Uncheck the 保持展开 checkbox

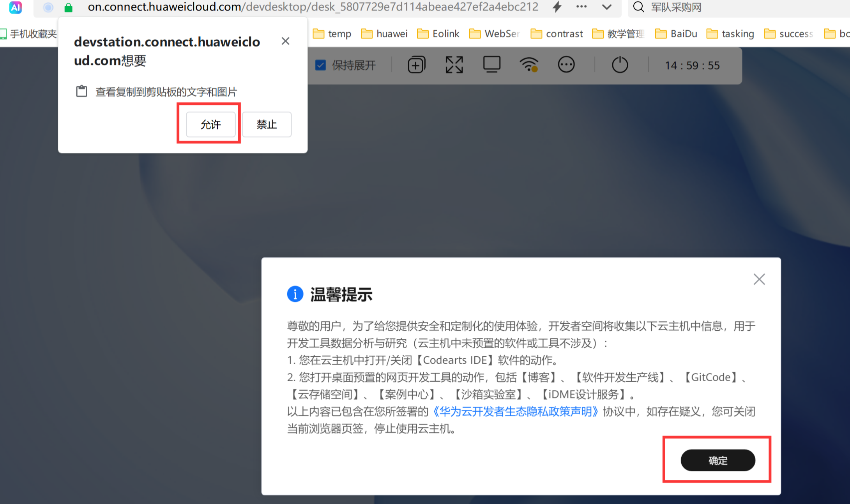(320, 65)
